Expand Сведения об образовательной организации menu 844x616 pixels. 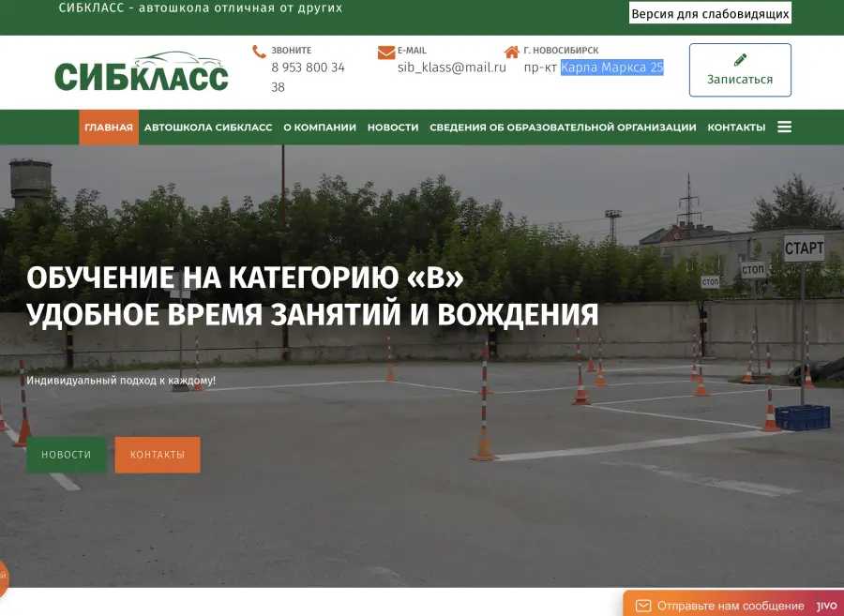[x=563, y=128]
